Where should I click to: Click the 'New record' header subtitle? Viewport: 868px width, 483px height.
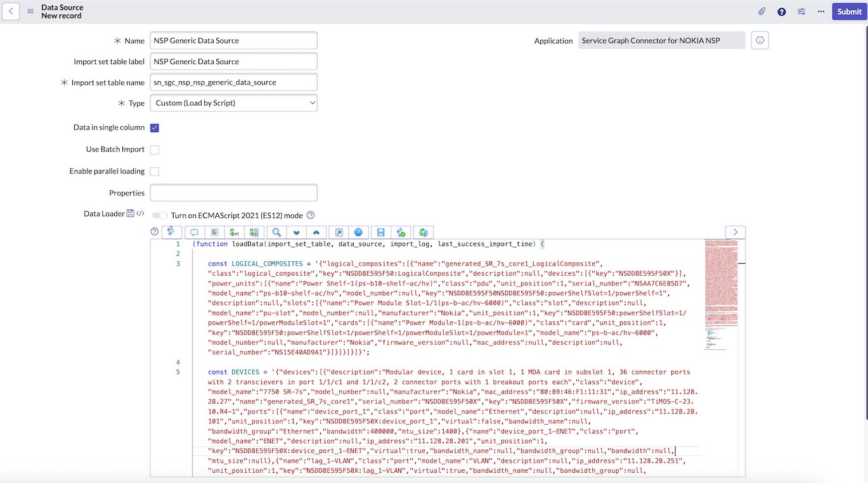point(62,16)
